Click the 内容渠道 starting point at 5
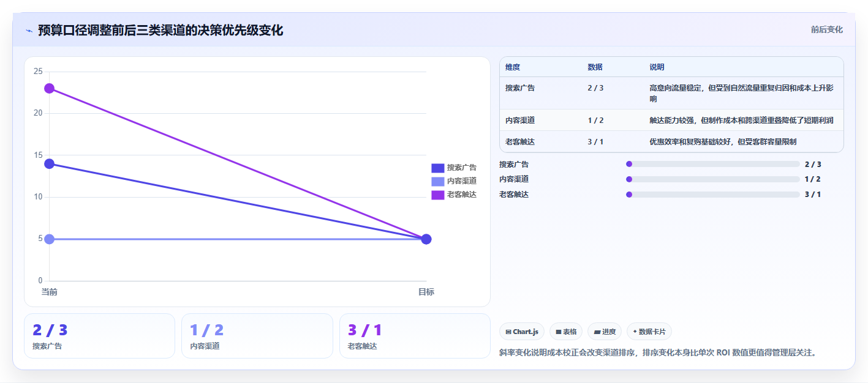This screenshot has width=868, height=383. [49, 239]
